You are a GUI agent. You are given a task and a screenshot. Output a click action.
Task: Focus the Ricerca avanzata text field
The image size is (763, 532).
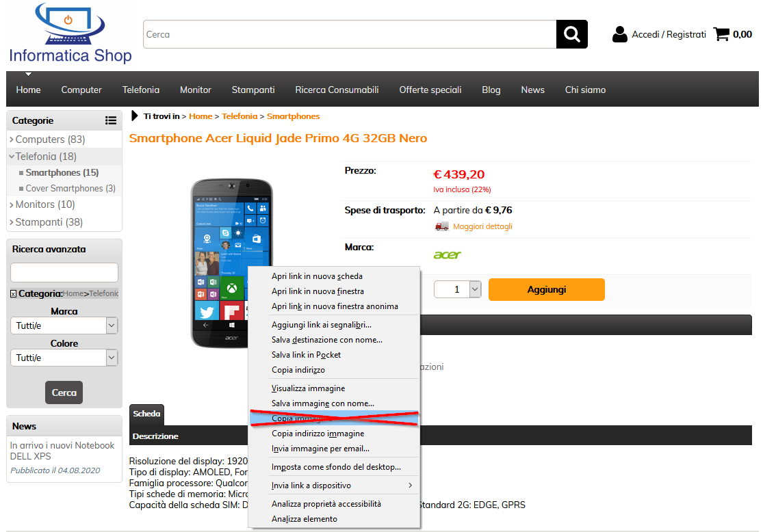pyautogui.click(x=64, y=272)
